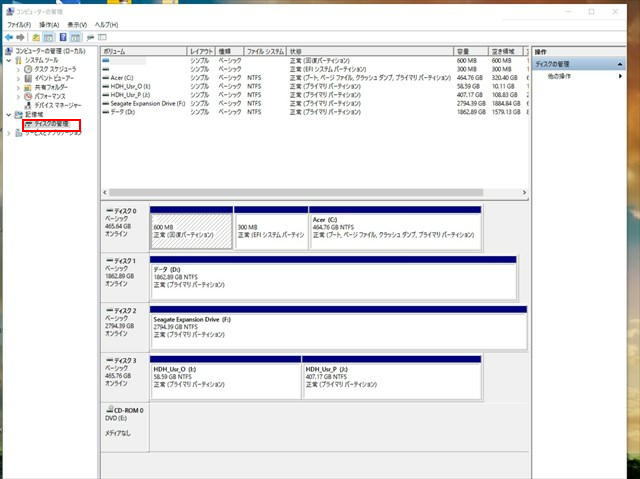Expand the 共有フォルダー tree node
Viewport: 640px width, 479px height.
(x=18, y=86)
